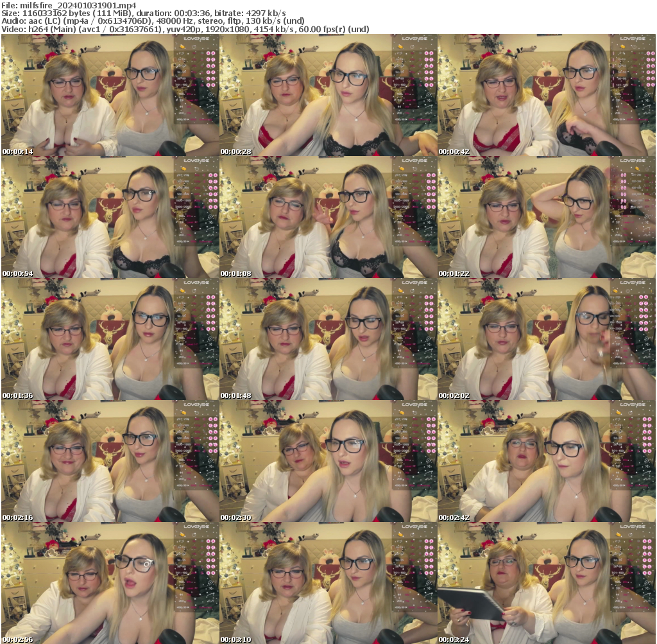
Task: Select the coins icon in the tip menu
Action: tap(183, 47)
